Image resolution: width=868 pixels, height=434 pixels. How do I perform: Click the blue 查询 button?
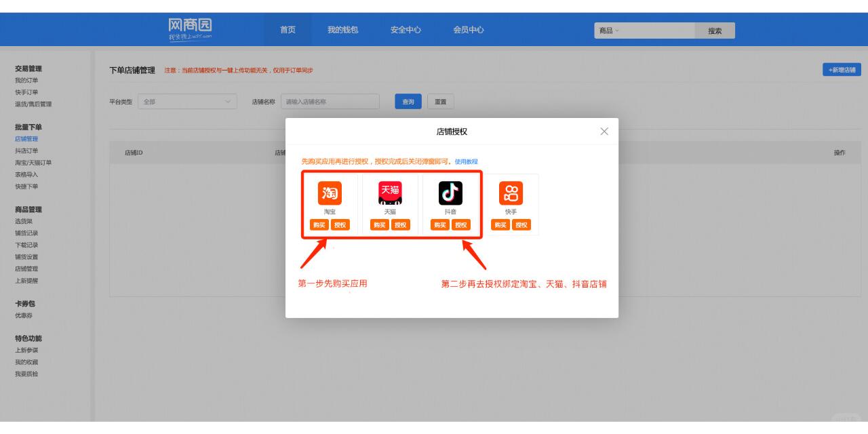[408, 102]
